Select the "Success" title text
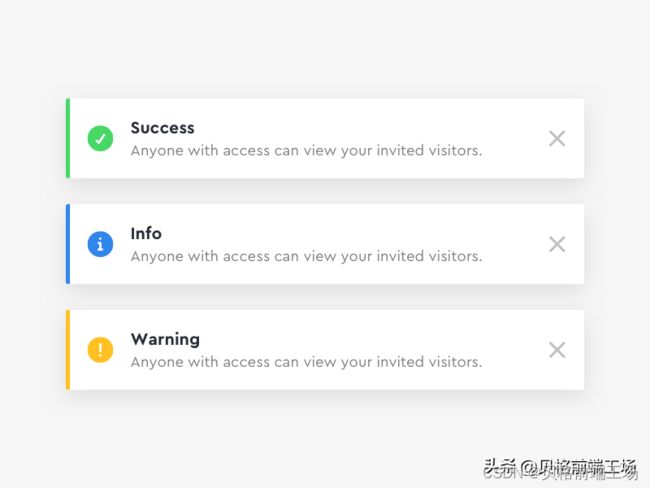The height and width of the screenshot is (488, 650). 162,128
